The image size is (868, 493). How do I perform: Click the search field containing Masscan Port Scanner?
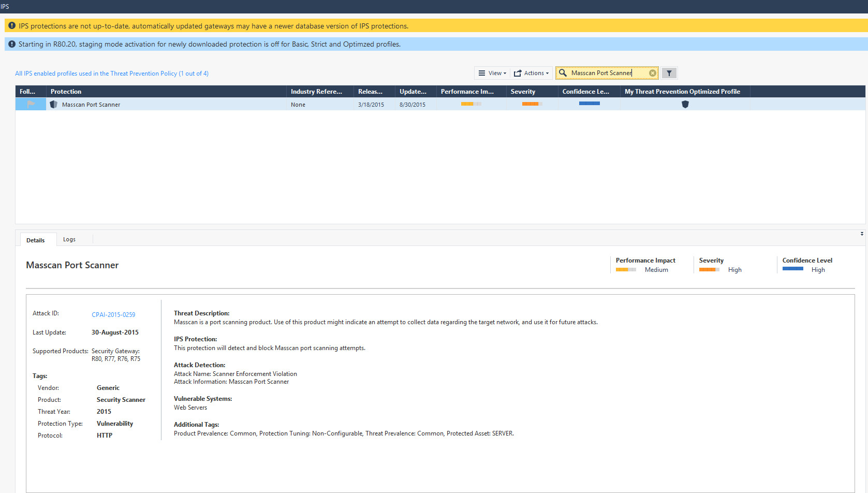(x=608, y=73)
